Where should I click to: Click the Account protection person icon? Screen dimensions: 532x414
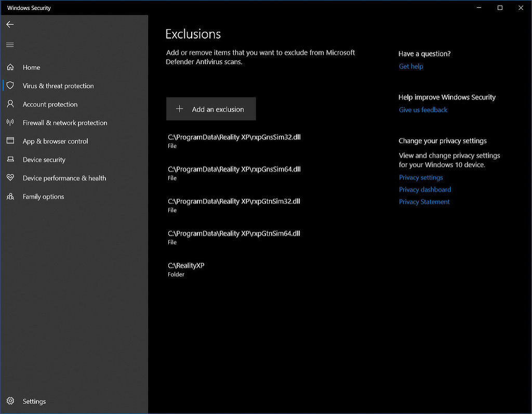10,103
